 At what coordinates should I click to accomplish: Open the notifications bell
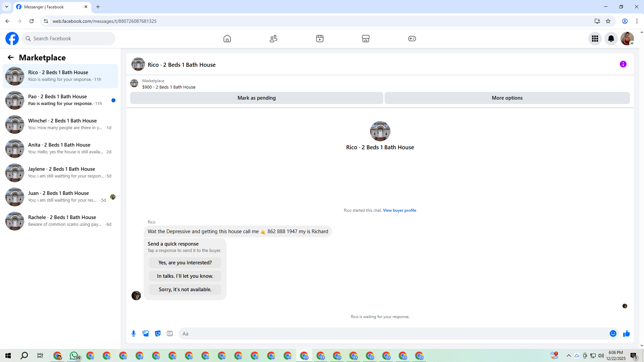click(x=611, y=39)
